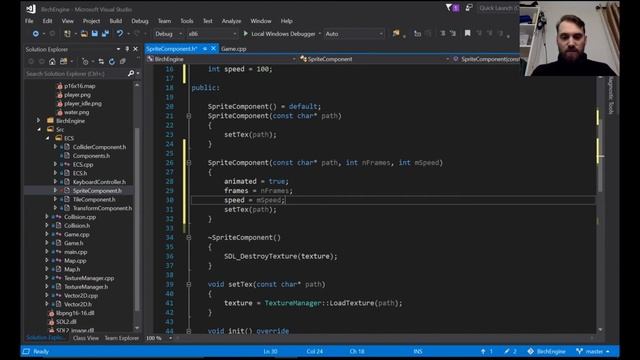Click the Save file toolbar icon
This screenshot has width=640, height=360.
(x=95, y=34)
